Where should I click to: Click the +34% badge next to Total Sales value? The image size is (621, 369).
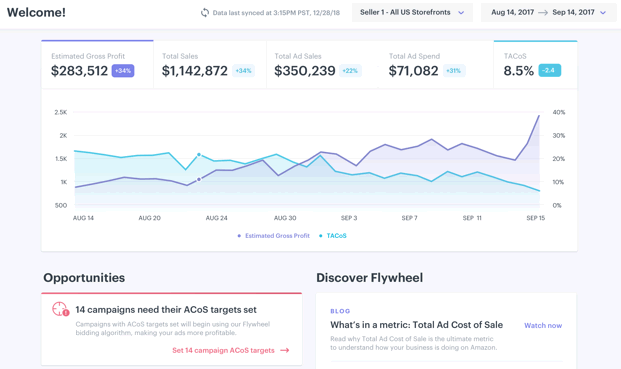click(x=243, y=70)
